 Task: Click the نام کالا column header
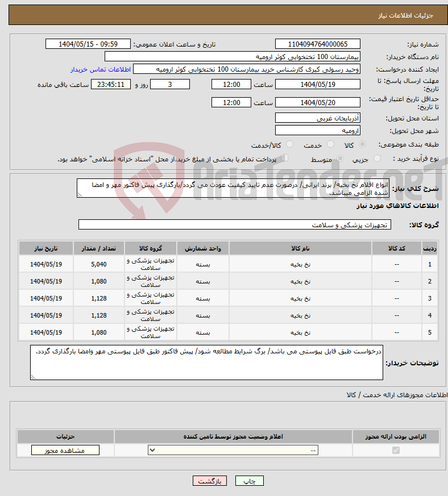(300, 248)
